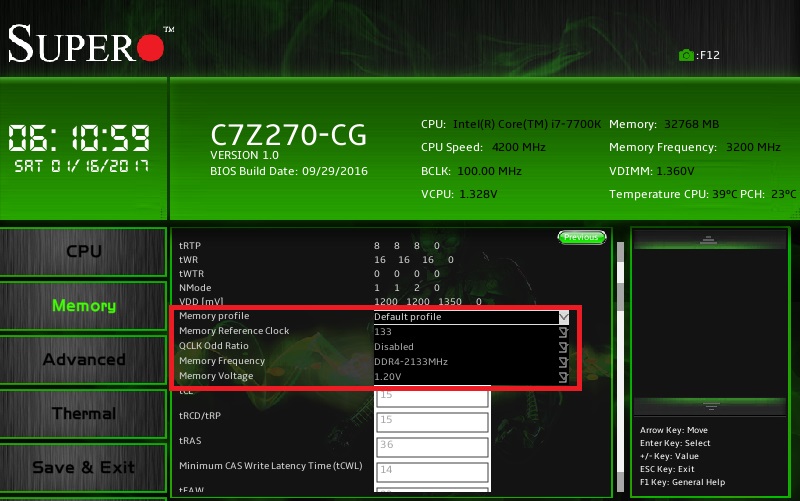Image resolution: width=800 pixels, height=501 pixels.
Task: Open the Thermal tab
Action: 84,414
